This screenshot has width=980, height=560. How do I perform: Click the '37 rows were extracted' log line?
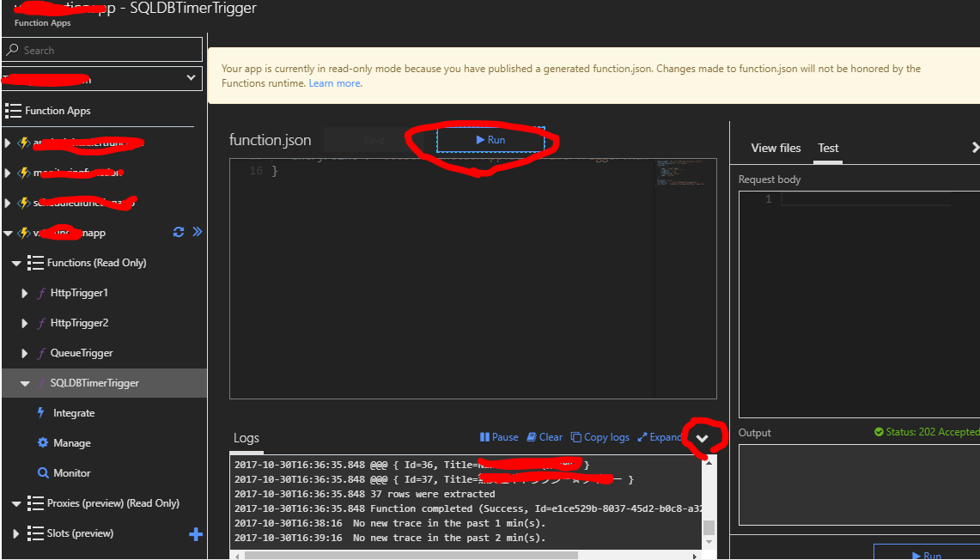tap(433, 494)
